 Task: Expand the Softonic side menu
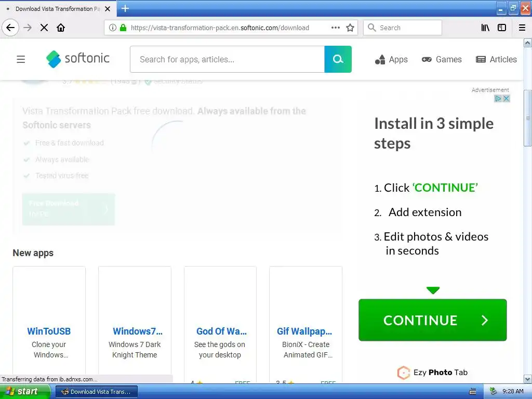pyautogui.click(x=21, y=59)
